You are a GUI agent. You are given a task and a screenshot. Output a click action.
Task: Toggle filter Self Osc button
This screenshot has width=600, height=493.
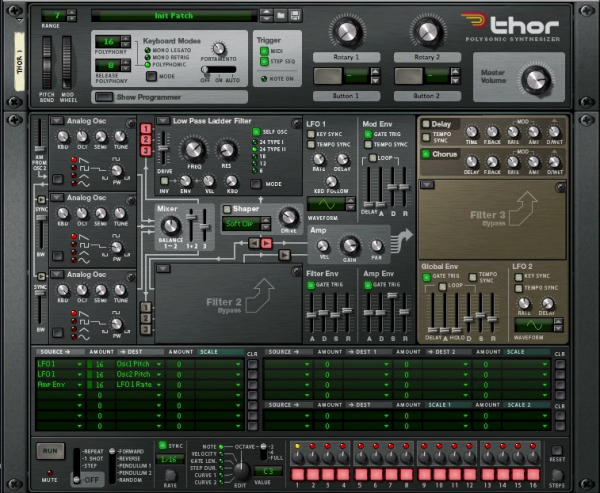256,132
